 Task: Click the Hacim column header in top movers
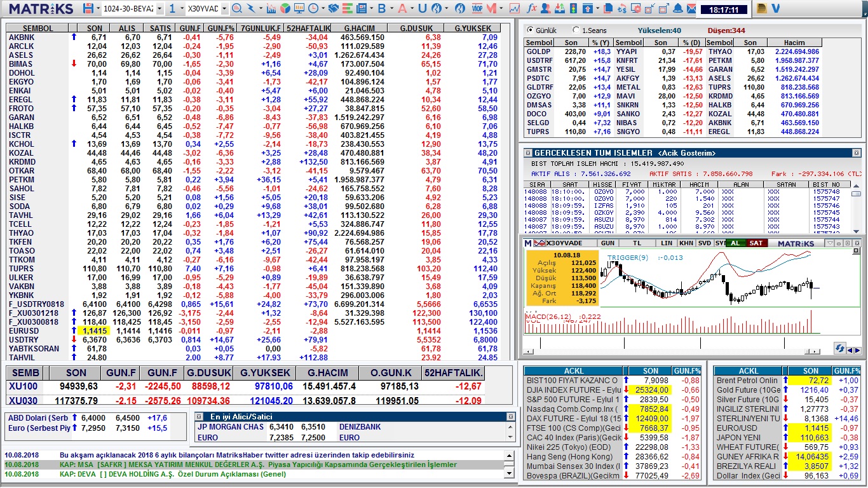click(794, 43)
